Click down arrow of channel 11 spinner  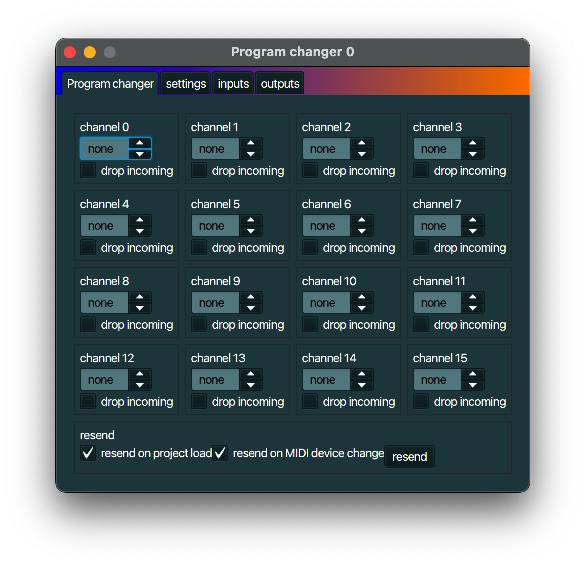pyautogui.click(x=473, y=308)
